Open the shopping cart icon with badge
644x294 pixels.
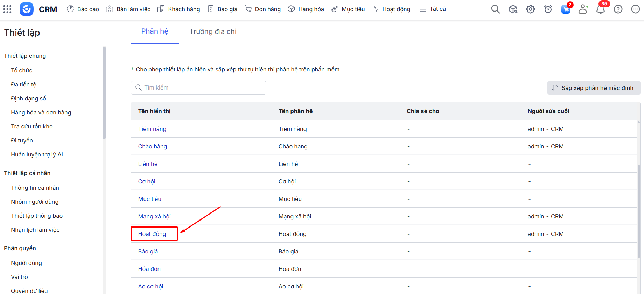point(565,9)
